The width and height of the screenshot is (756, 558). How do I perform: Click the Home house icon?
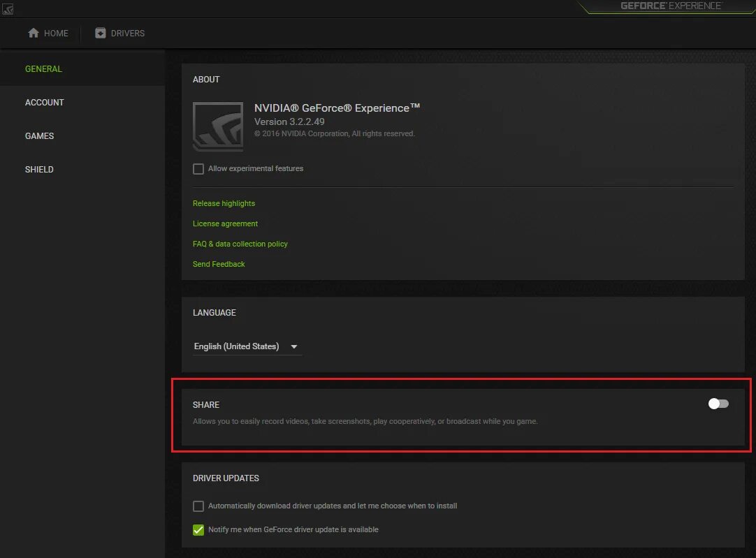[34, 33]
